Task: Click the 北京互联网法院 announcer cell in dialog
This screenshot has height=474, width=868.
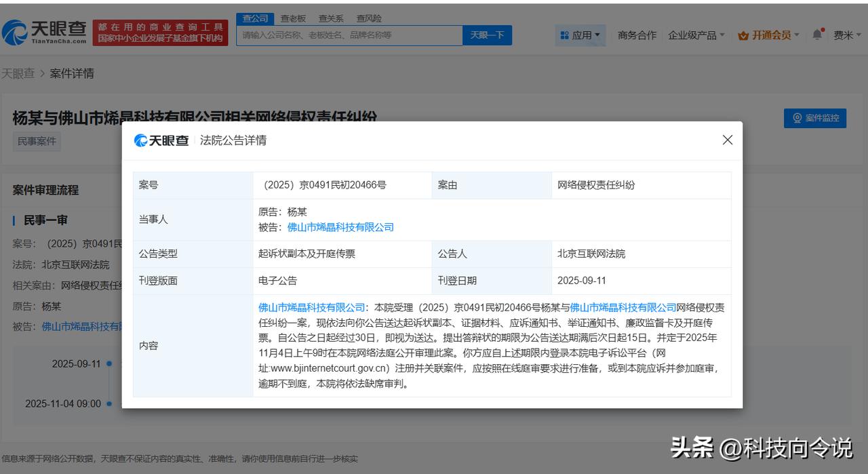Action: 642,254
